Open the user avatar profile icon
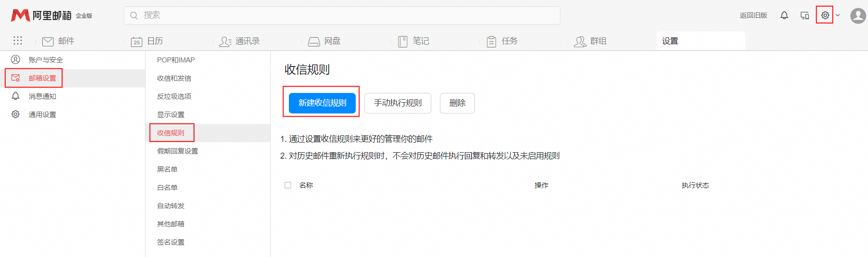Screen dimensions: 868x257 pos(858,15)
